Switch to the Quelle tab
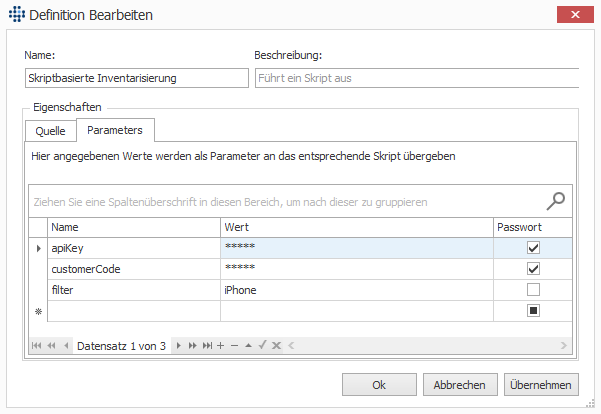The height and width of the screenshot is (414, 601). pos(51,131)
